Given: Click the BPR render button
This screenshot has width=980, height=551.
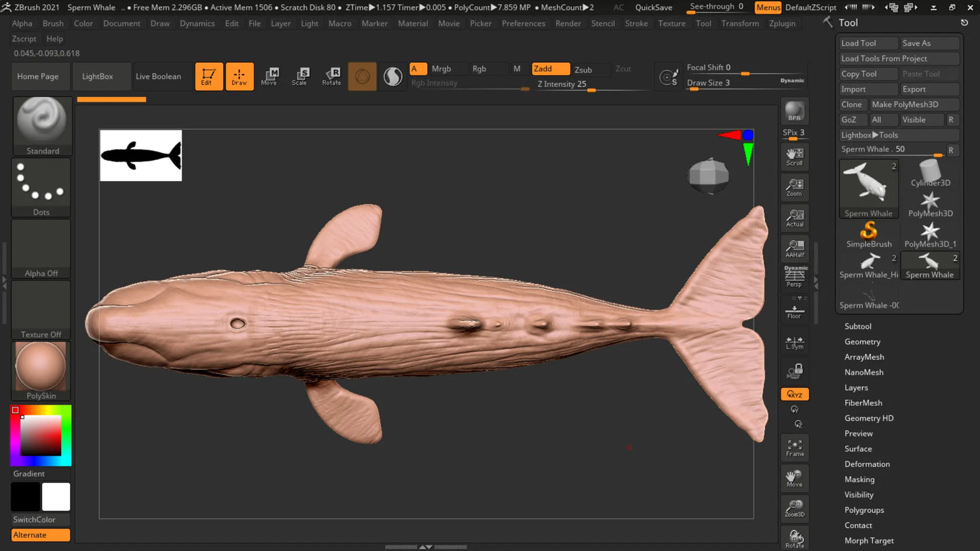Looking at the screenshot, I should pyautogui.click(x=794, y=113).
